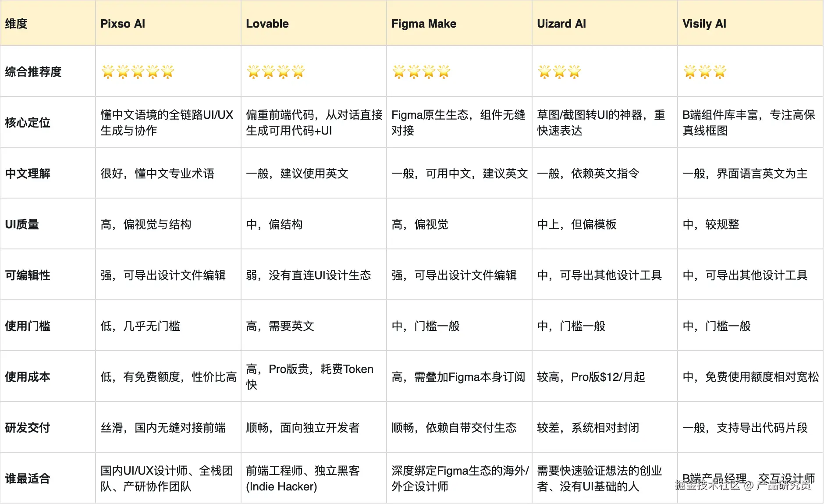Select Uizard AI's "中，门槛一般" cell

point(605,326)
